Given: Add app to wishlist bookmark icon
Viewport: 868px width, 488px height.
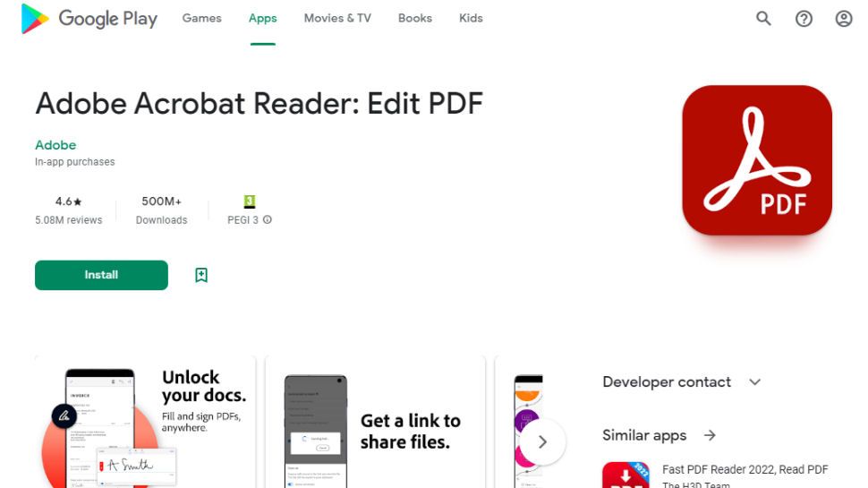Looking at the screenshot, I should [201, 275].
